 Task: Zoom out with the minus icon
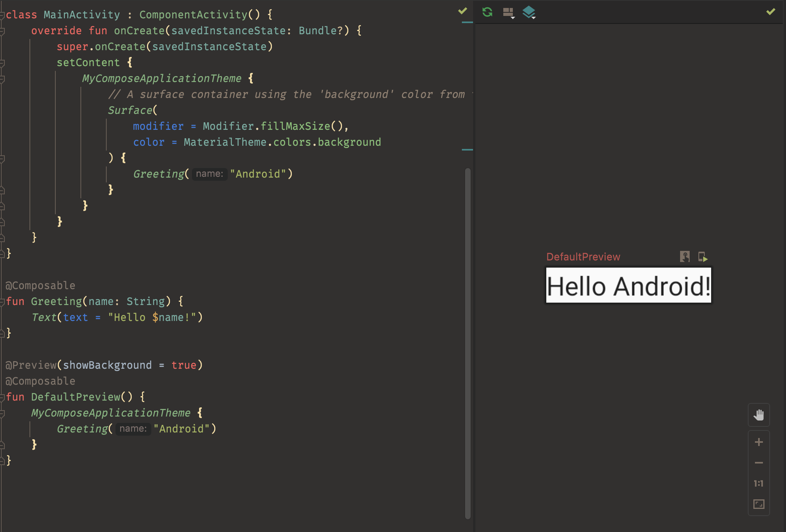(759, 462)
